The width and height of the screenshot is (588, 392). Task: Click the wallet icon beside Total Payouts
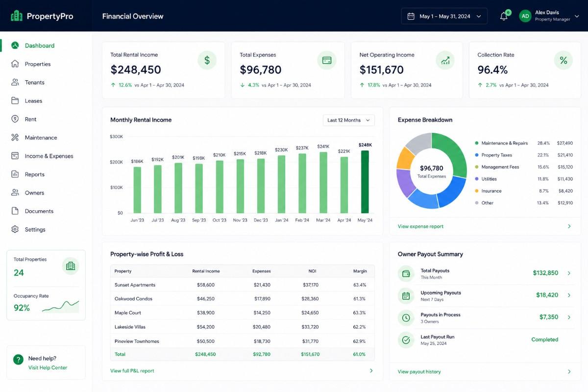click(406, 273)
